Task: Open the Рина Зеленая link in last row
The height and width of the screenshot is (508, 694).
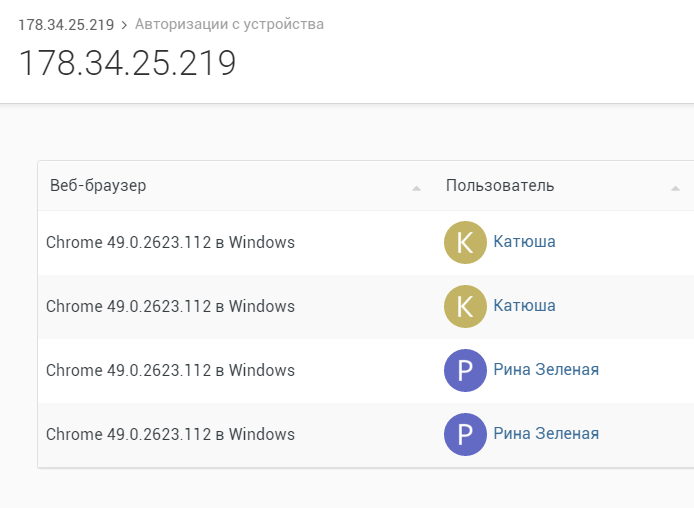Action: tap(546, 434)
